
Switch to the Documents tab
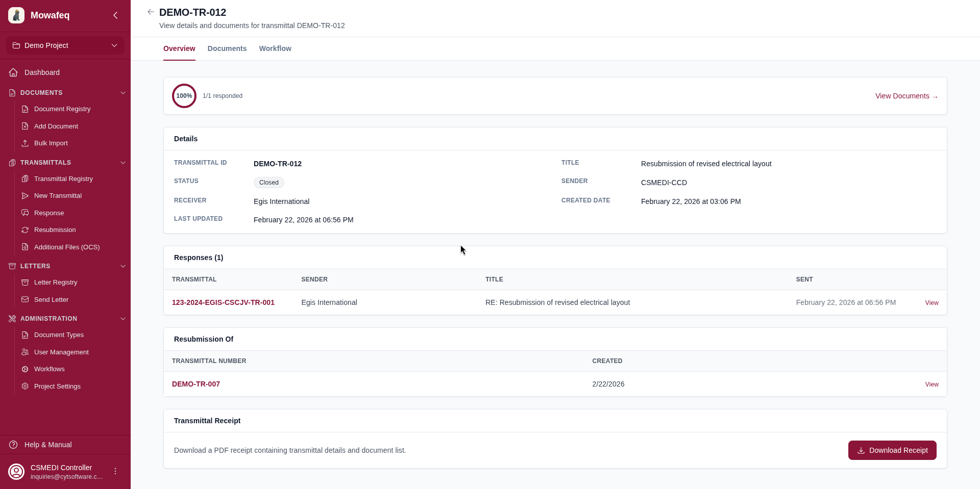227,48
